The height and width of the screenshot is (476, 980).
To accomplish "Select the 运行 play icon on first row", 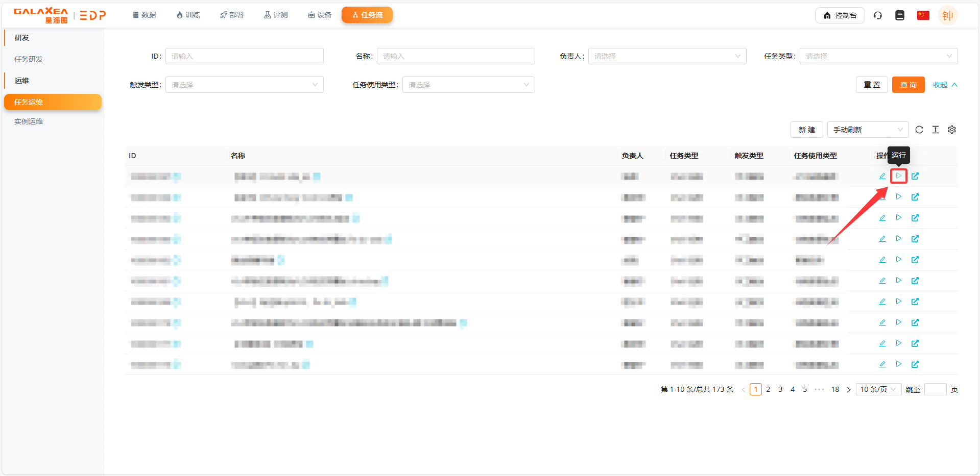I will pyautogui.click(x=899, y=176).
